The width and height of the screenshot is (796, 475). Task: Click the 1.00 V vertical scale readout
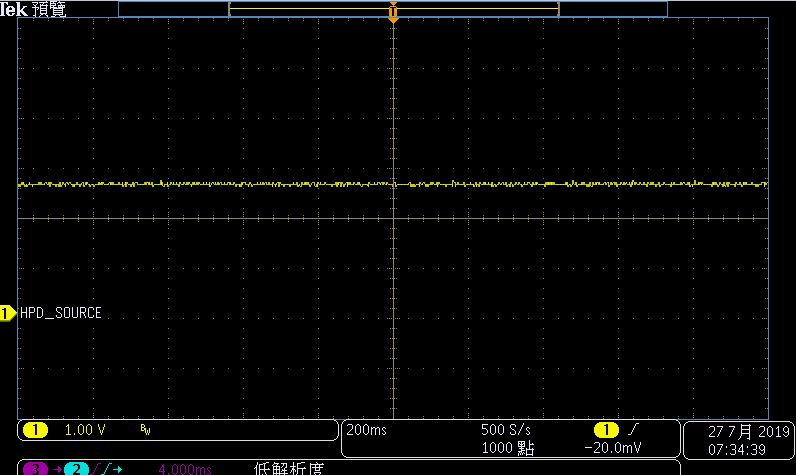click(x=85, y=430)
